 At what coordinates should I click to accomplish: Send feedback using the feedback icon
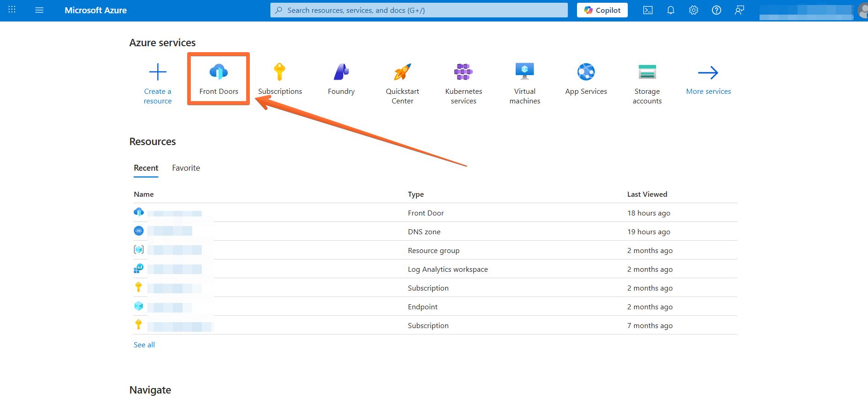[739, 10]
